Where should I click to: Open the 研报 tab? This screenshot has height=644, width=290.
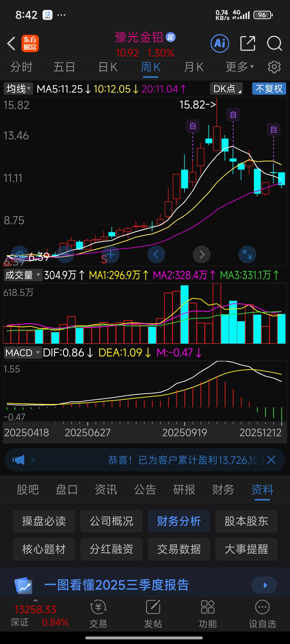coord(184,489)
